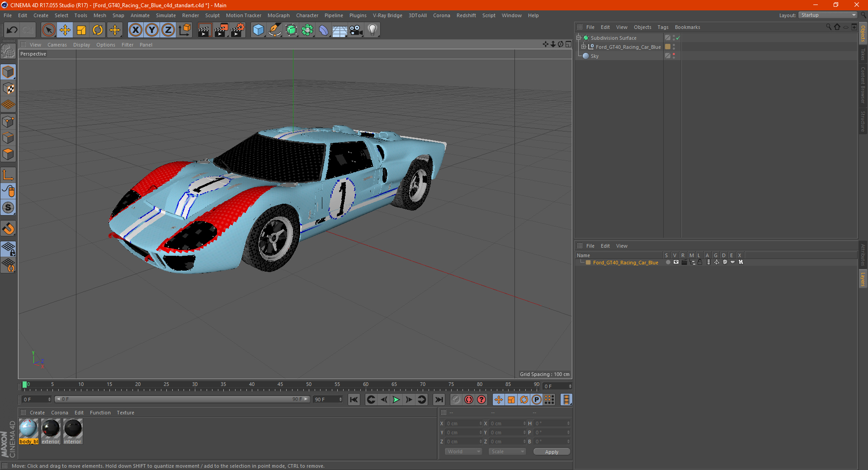Play the animation forward
The height and width of the screenshot is (470, 868).
point(396,399)
